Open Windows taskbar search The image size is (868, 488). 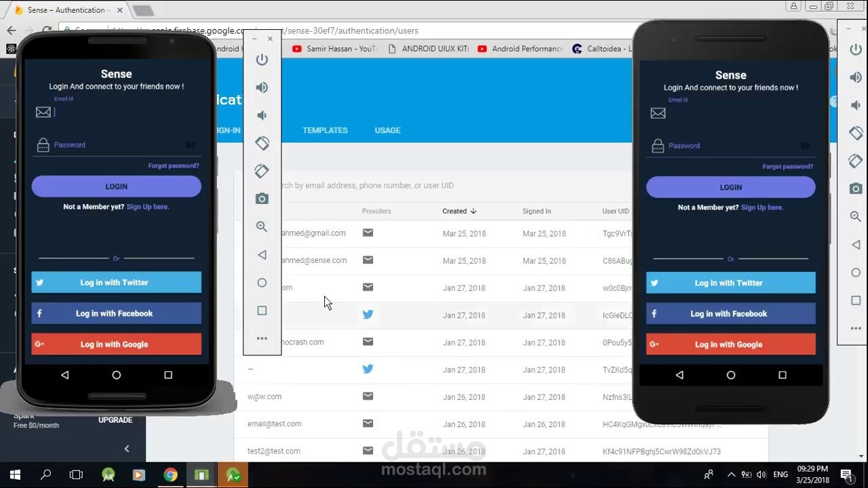pyautogui.click(x=45, y=475)
